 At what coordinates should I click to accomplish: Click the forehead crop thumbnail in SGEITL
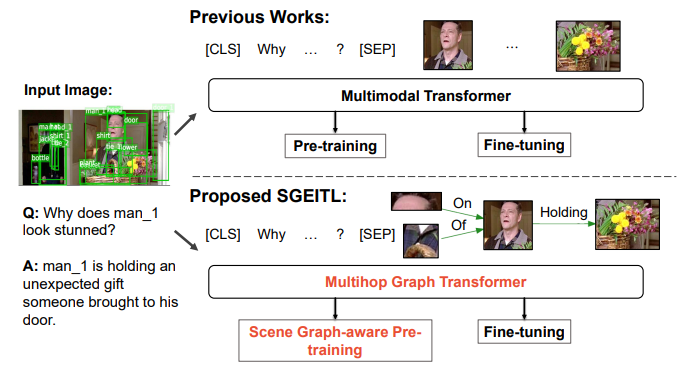coord(416,202)
